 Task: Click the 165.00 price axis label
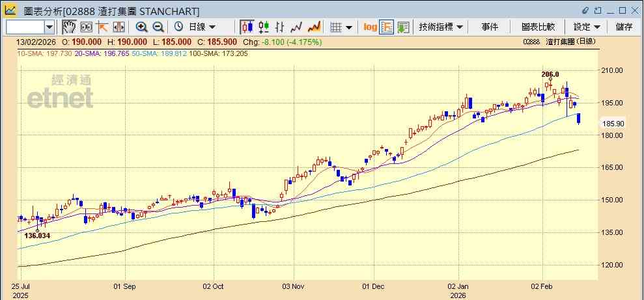[612, 167]
